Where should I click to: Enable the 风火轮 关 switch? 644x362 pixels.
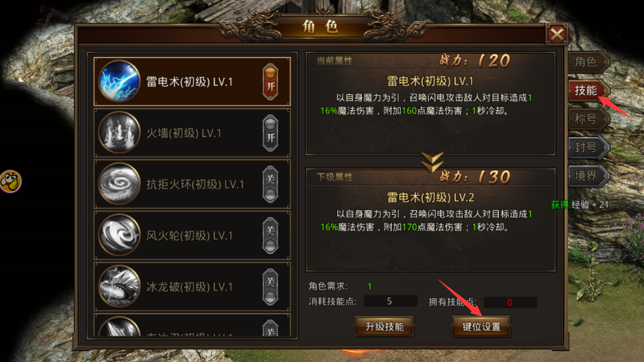click(270, 236)
